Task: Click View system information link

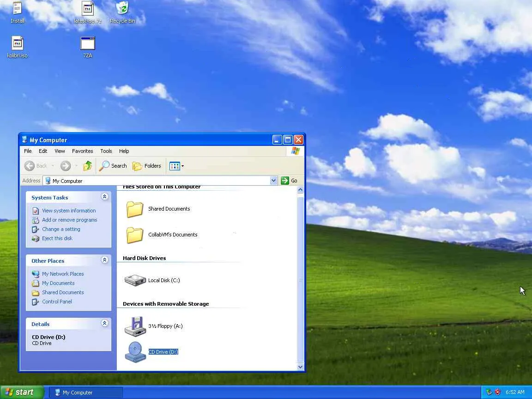Action: pos(69,211)
